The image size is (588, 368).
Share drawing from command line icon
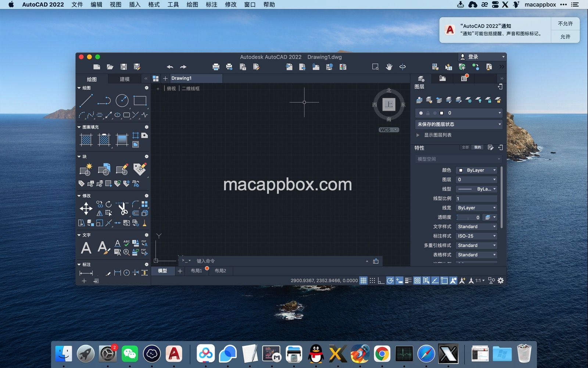(376, 261)
